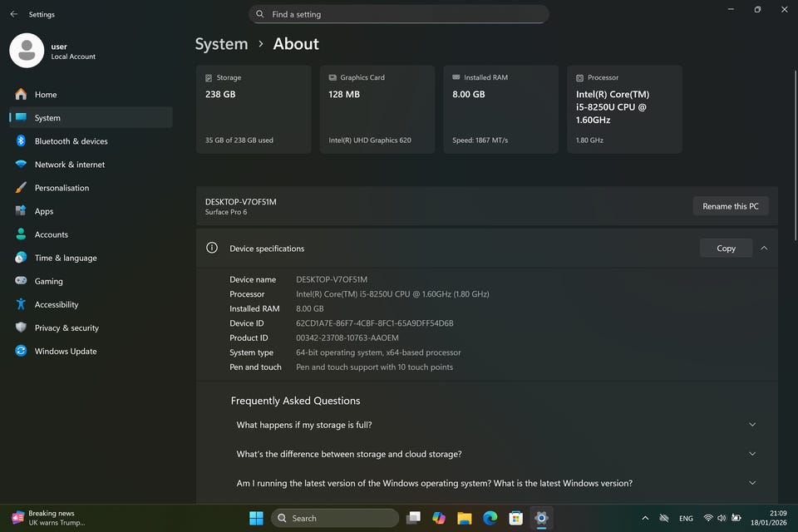Open the Breaking news widget
798x532 pixels.
coord(49,518)
